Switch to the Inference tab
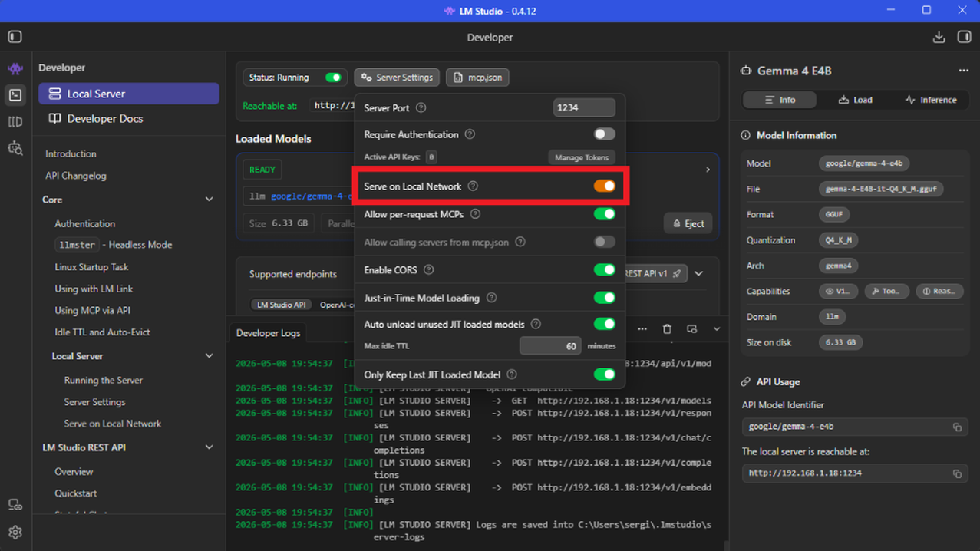 click(x=930, y=100)
